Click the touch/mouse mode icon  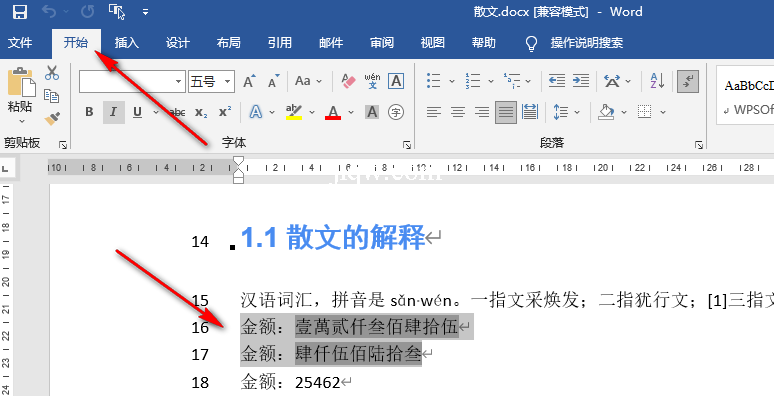[117, 12]
